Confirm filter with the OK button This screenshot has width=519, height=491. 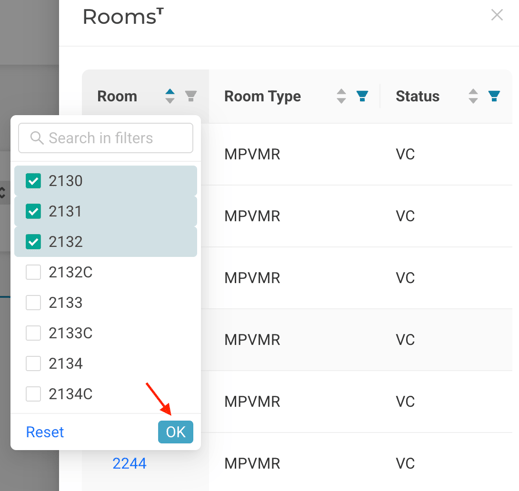[x=175, y=432]
